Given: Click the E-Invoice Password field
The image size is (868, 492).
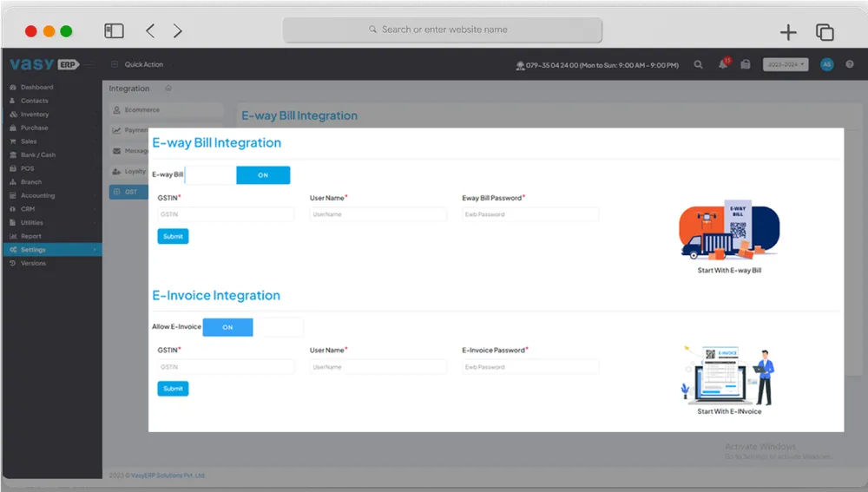Looking at the screenshot, I should [530, 367].
